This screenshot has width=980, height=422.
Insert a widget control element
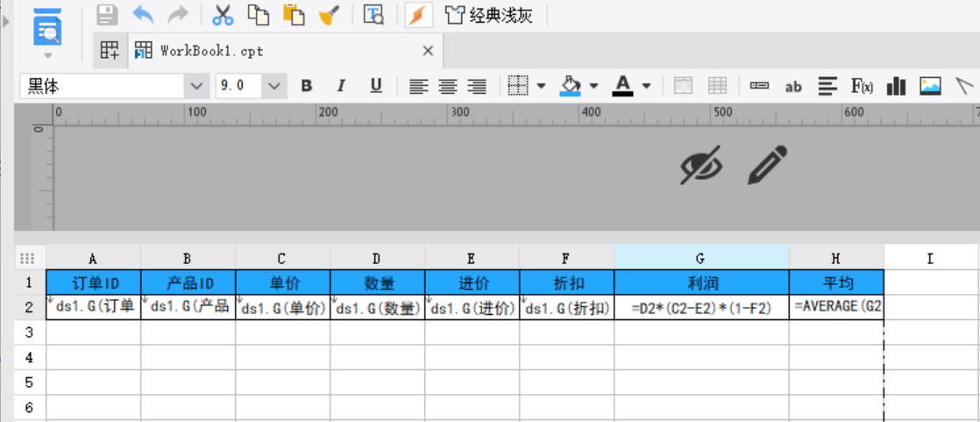pos(759,86)
